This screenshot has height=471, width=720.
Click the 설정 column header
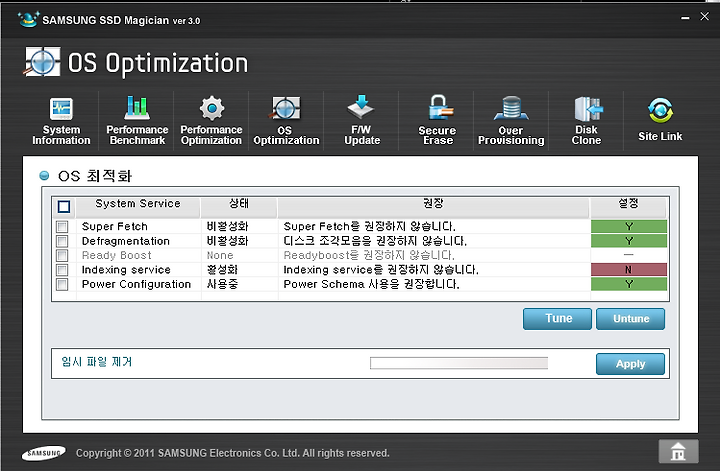coord(628,207)
